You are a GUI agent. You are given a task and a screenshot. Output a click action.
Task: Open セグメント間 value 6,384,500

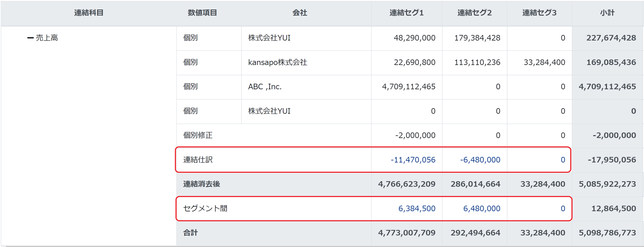[417, 208]
